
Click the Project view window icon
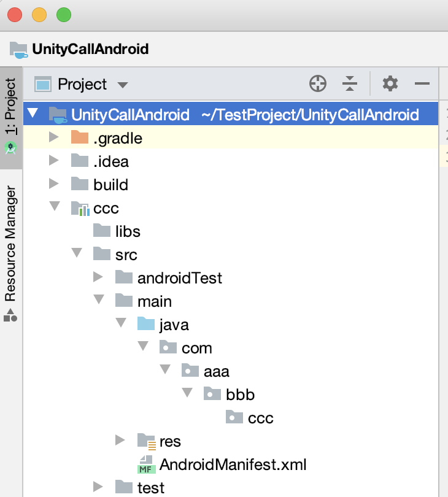point(43,84)
